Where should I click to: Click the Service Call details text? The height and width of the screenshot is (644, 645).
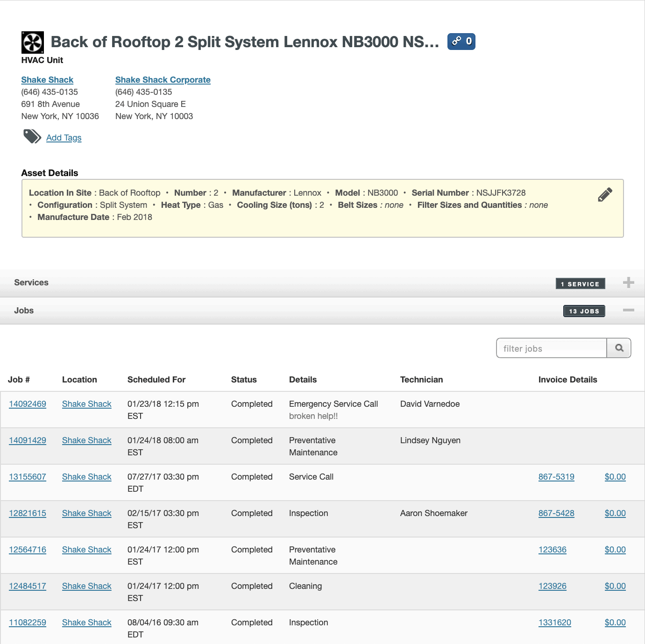[x=311, y=477]
